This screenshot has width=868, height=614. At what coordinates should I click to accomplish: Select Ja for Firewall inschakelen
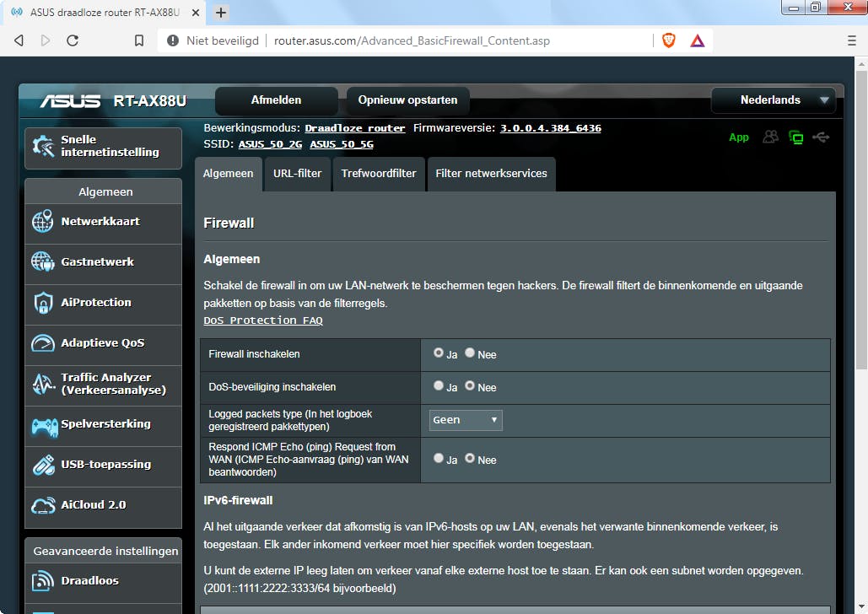pyautogui.click(x=439, y=353)
